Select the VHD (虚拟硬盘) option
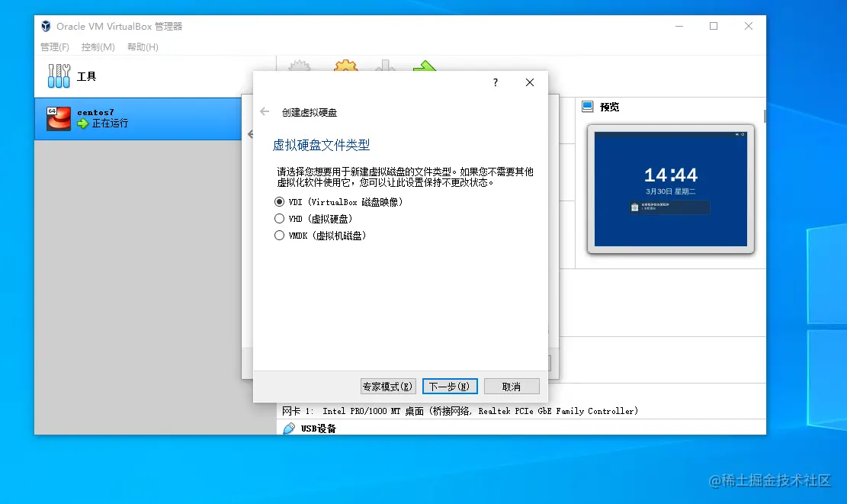The image size is (847, 504). point(280,219)
